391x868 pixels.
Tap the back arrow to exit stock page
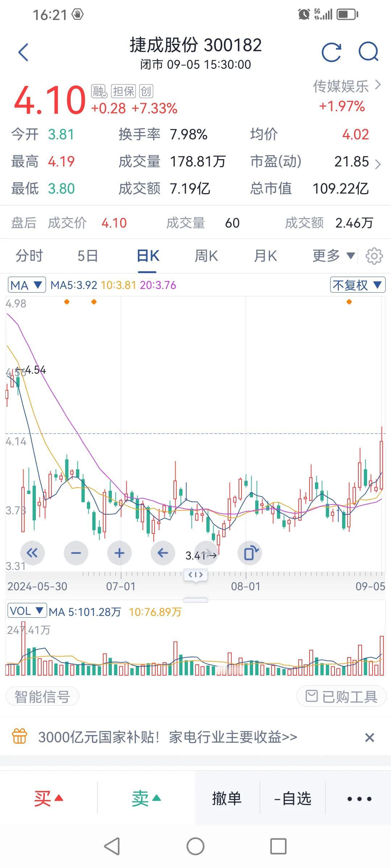point(23,51)
